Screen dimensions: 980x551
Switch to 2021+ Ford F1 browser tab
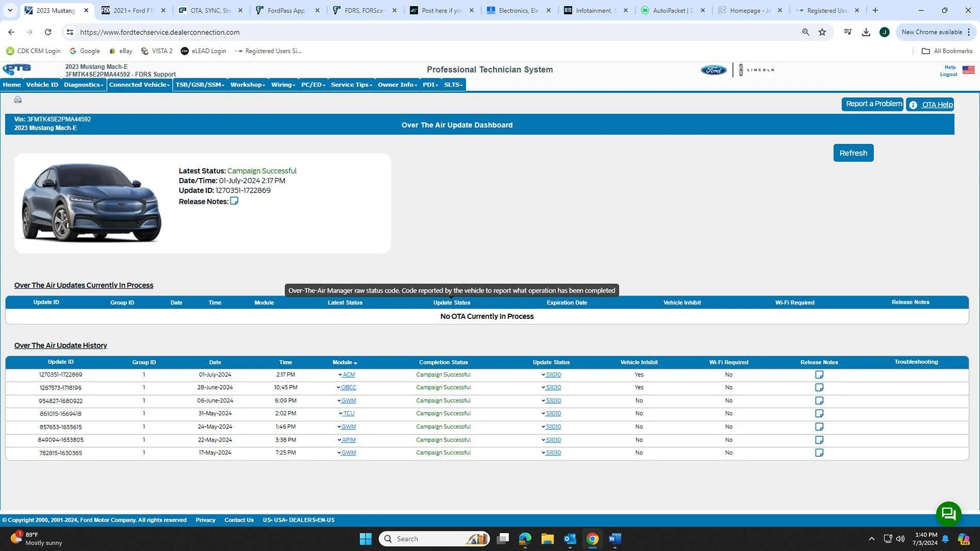133,10
